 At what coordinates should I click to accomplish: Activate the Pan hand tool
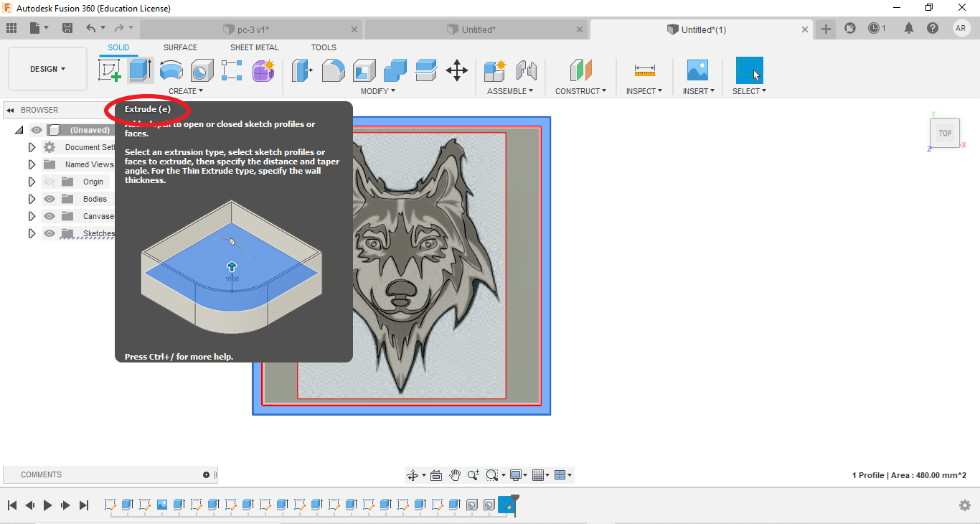click(455, 475)
